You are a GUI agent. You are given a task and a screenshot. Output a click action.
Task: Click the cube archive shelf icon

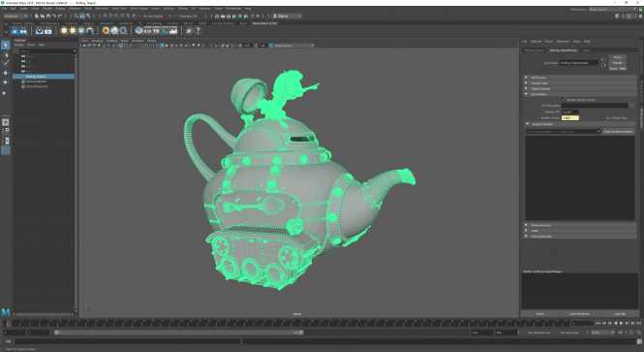139,30
